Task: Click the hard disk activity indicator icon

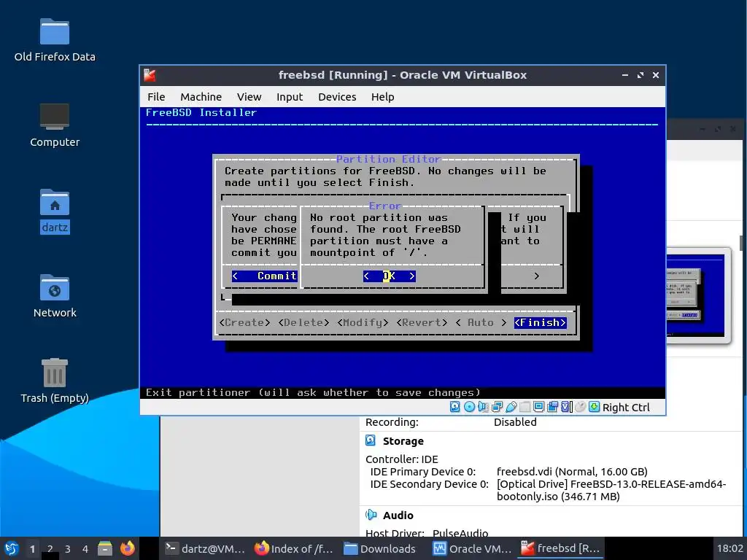Action: (x=455, y=407)
